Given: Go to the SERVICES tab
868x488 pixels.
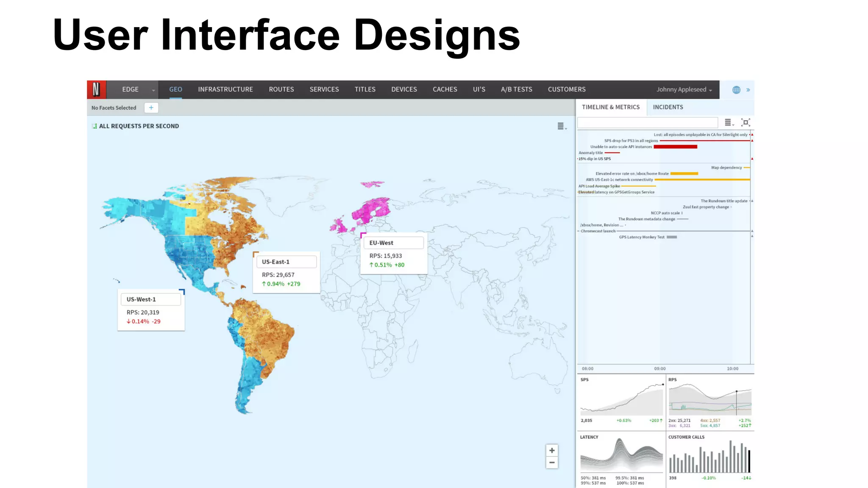Looking at the screenshot, I should [324, 89].
